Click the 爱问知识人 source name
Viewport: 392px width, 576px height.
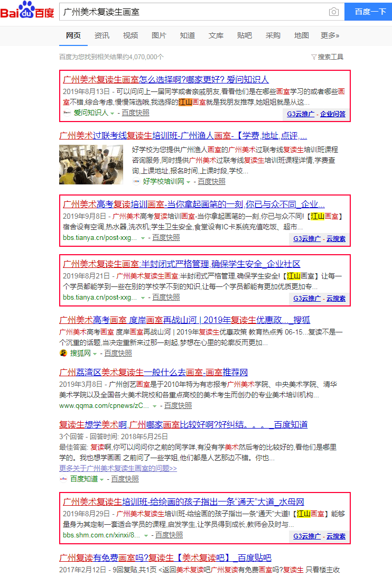tap(91, 113)
